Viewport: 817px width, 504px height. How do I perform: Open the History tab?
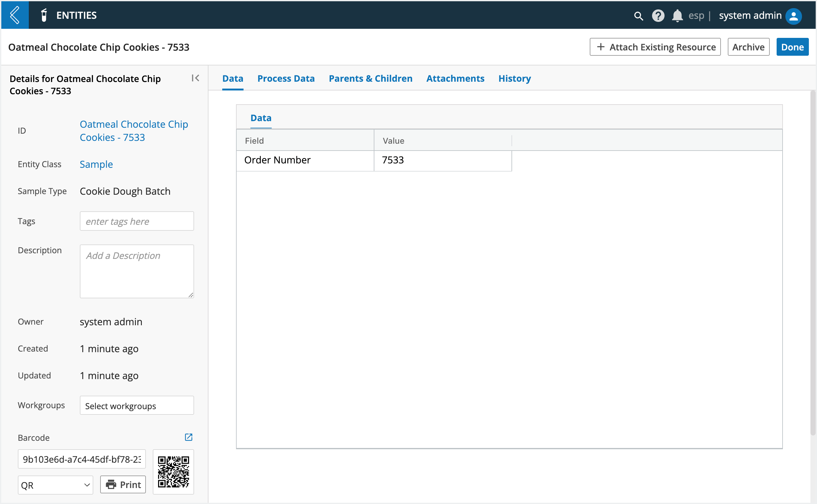(514, 78)
